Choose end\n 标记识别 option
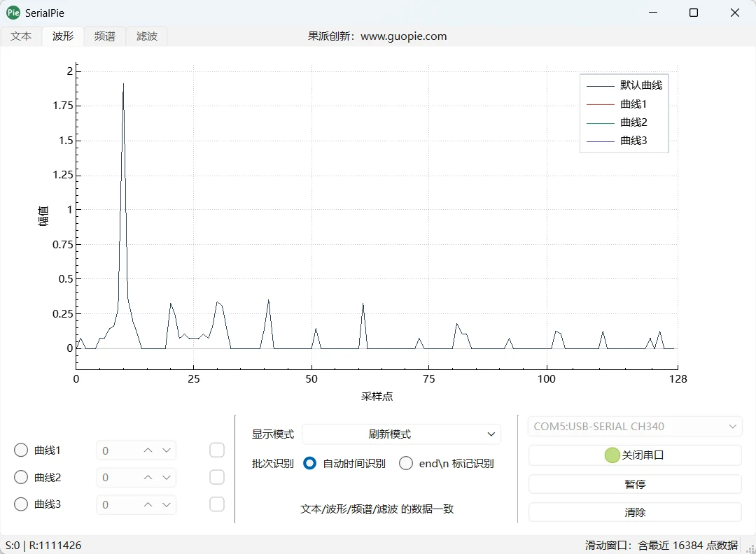Screen dimensions: 756x554 406,464
